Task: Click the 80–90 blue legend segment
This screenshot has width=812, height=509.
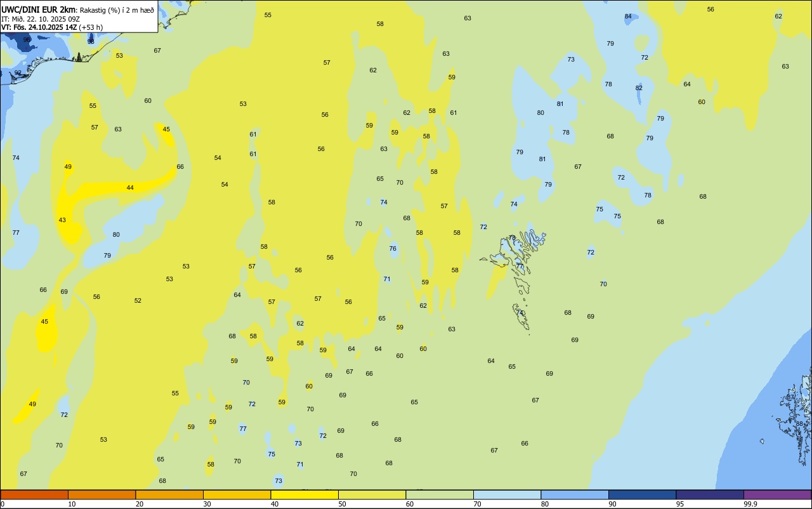Action: click(x=575, y=494)
